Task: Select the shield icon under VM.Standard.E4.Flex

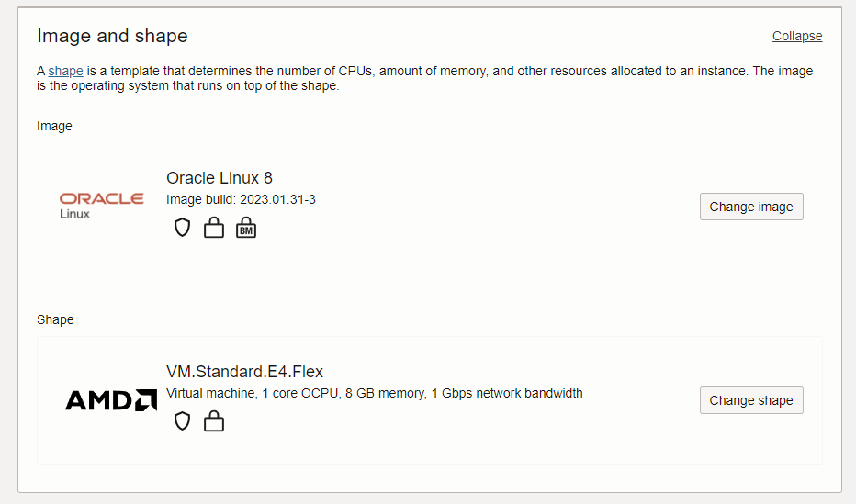Action: (x=182, y=421)
